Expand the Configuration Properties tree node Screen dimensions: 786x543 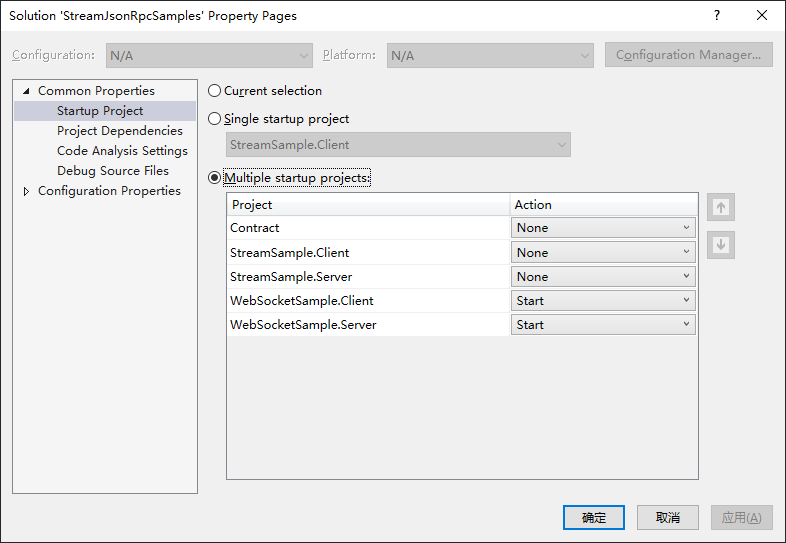pos(27,191)
